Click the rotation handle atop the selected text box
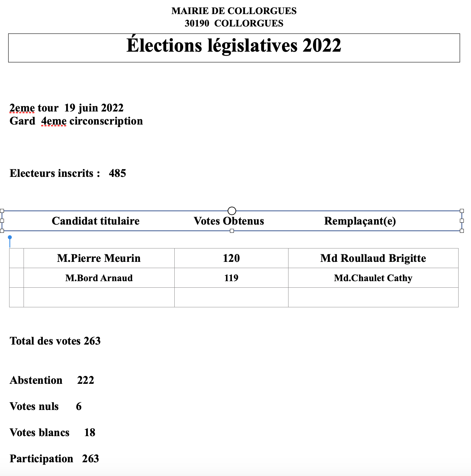This screenshot has height=476, width=471. coord(232,211)
